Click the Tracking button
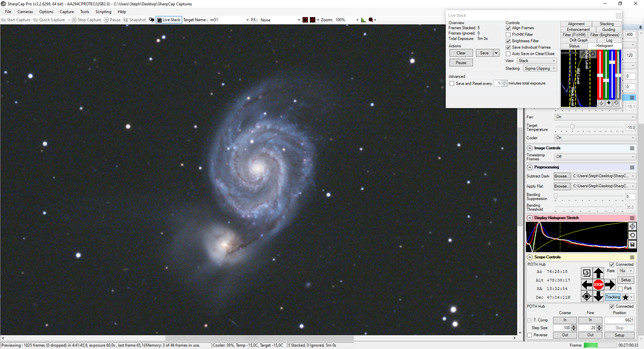 tap(613, 297)
